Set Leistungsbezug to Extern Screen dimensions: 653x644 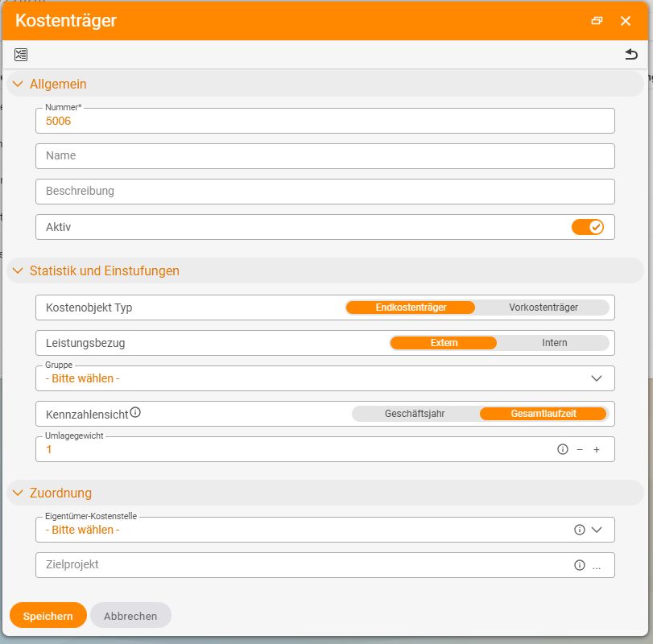pos(444,343)
